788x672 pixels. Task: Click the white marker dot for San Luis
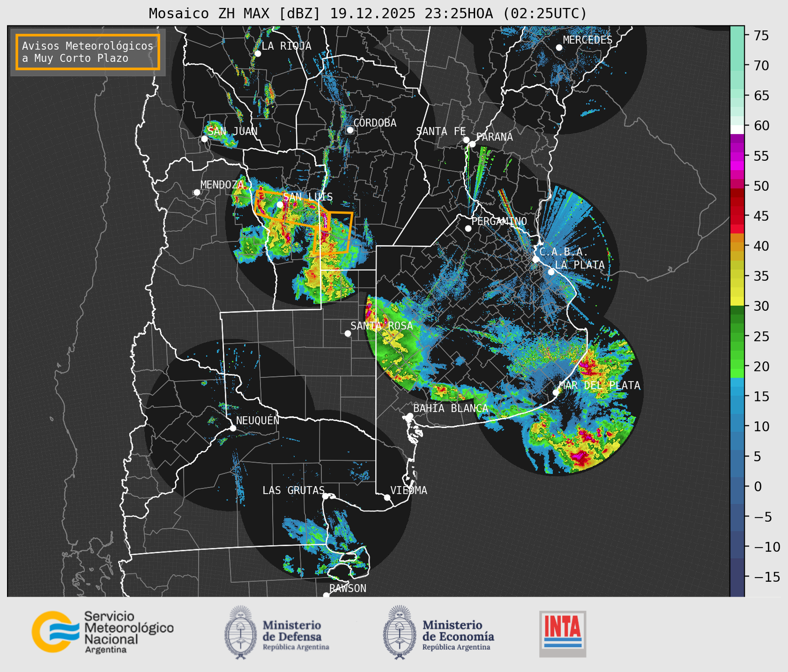(280, 205)
